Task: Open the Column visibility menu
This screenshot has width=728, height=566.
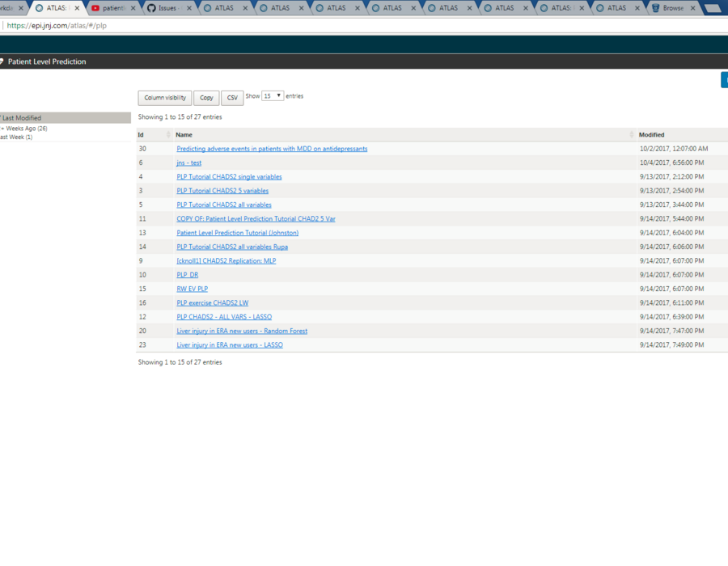Action: tap(165, 98)
